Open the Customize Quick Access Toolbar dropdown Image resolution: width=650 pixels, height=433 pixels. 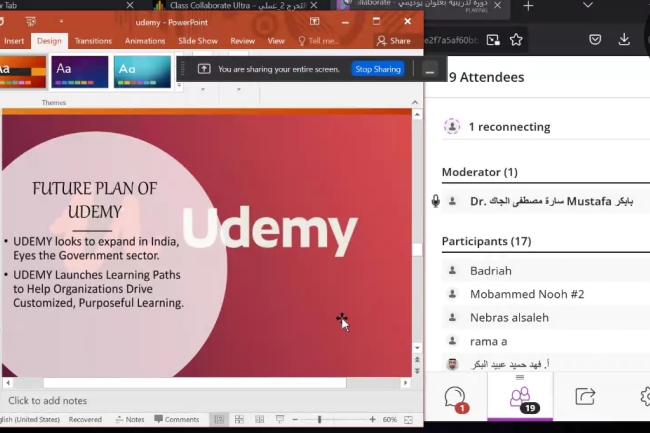click(x=61, y=21)
